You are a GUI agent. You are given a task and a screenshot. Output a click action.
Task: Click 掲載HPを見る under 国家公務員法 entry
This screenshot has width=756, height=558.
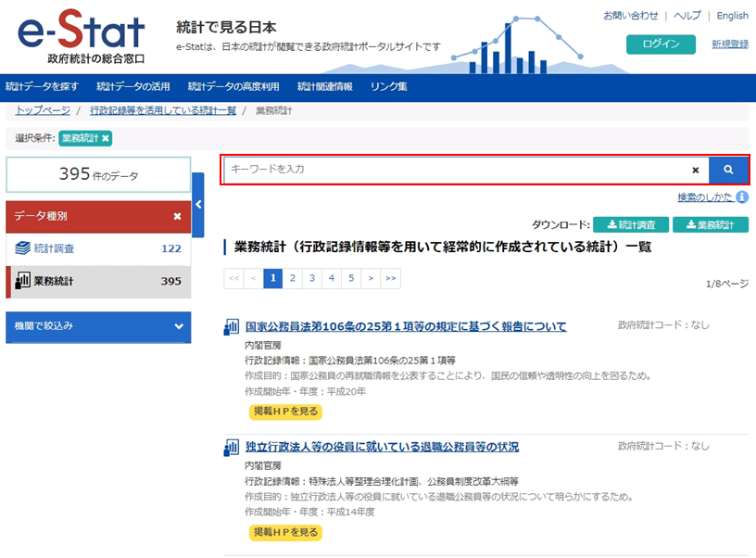pos(285,412)
